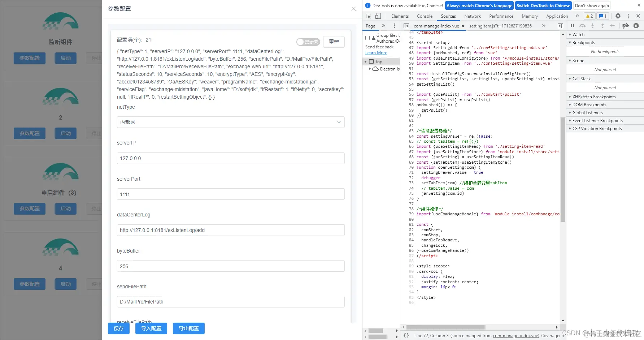Expand DOM Breakpoints section
This screenshot has height=340, width=644.
tap(605, 105)
